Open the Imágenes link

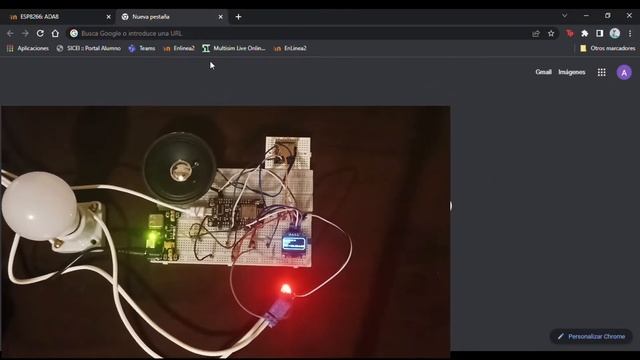coord(571,72)
